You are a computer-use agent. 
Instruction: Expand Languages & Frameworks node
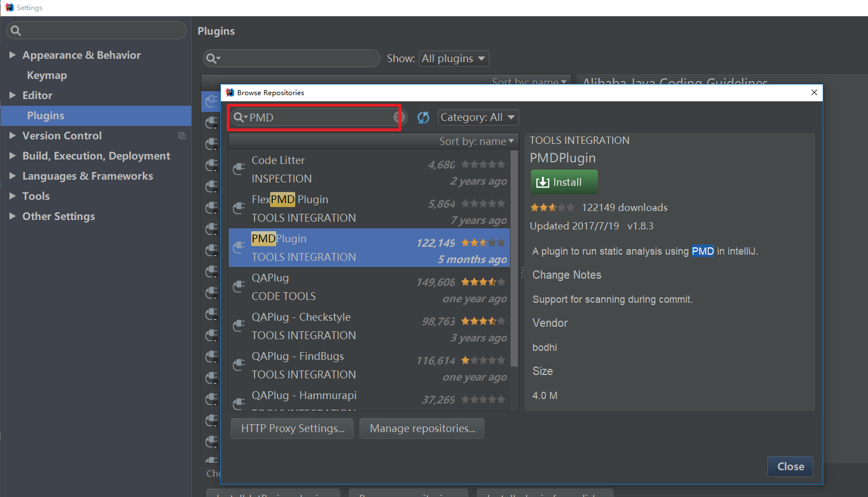tap(12, 176)
